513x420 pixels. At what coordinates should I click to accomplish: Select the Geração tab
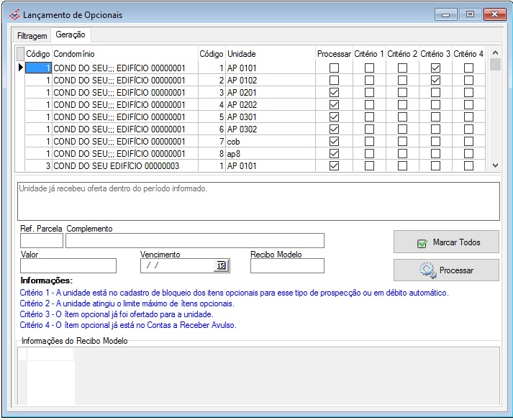tap(70, 35)
